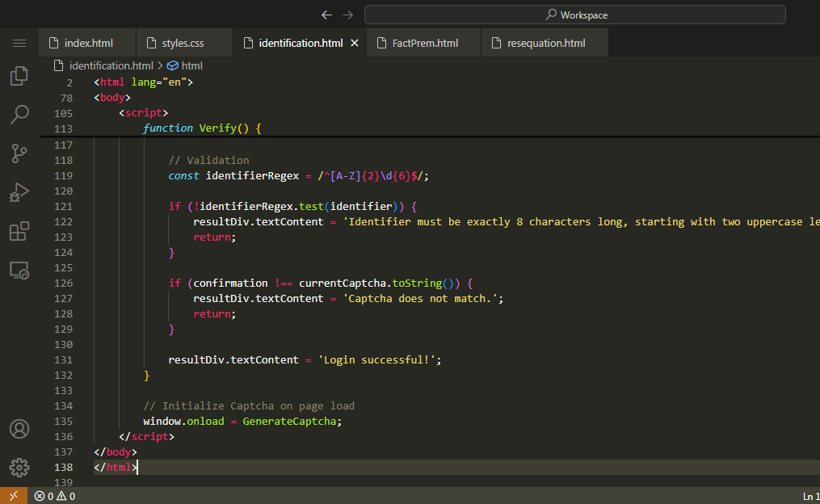
Task: Go back using the left arrow
Action: pyautogui.click(x=326, y=15)
